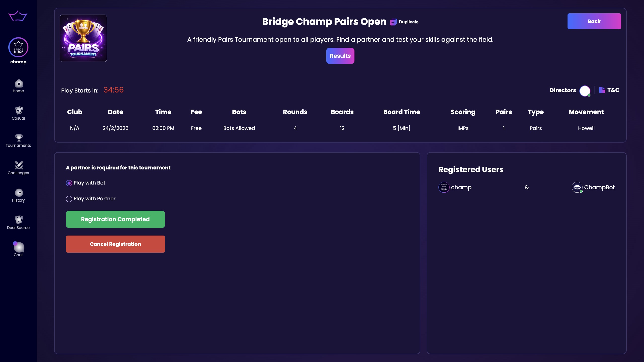Click champ profile at sidebar top
The width and height of the screenshot is (644, 362).
click(18, 50)
